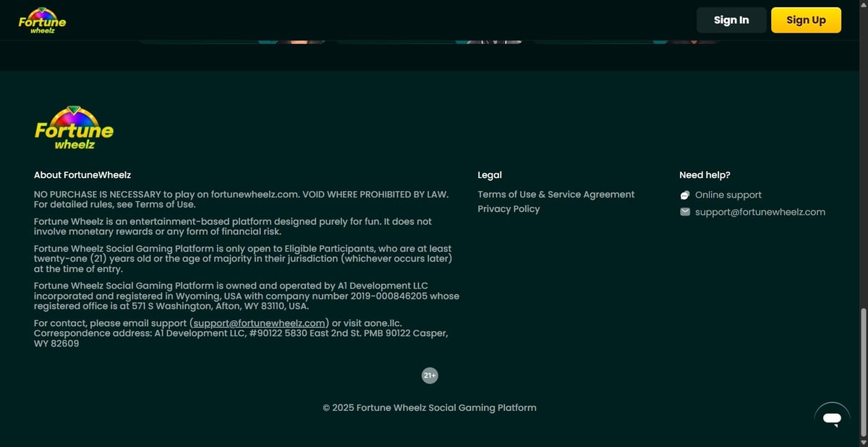Open the Online support link
The image size is (868, 447).
(x=728, y=195)
